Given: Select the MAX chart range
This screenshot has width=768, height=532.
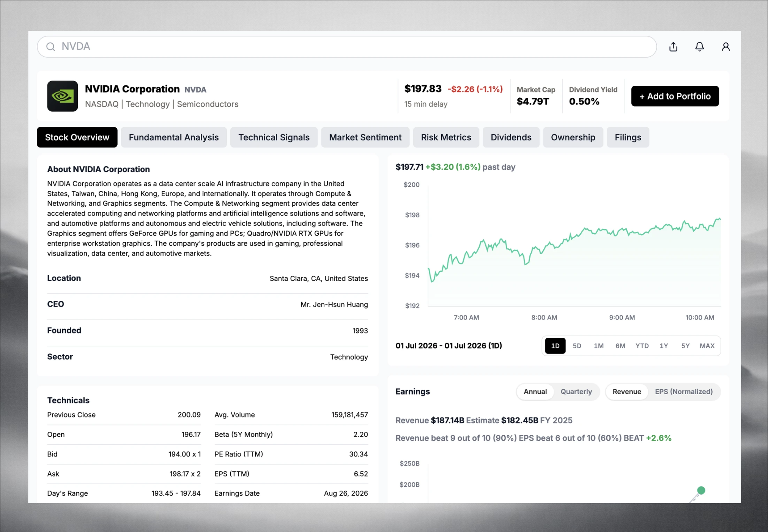Looking at the screenshot, I should 707,346.
